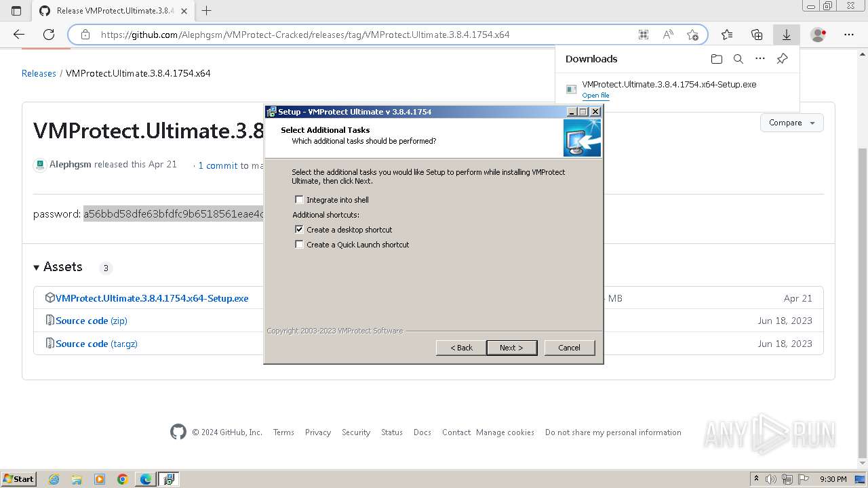Viewport: 868px width, 488px height.
Task: Click Do not share my personal information
Action: point(613,432)
